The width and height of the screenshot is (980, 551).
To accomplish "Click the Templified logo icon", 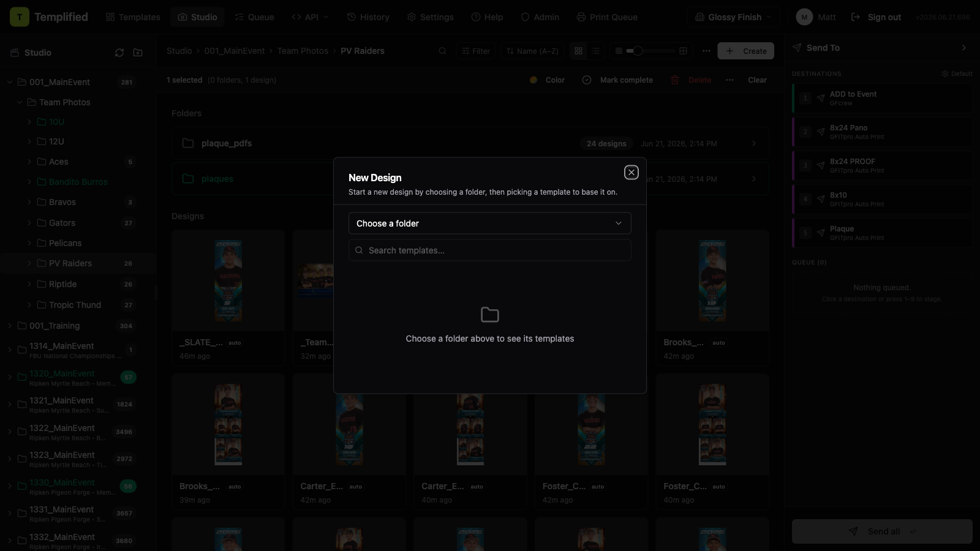I will click(20, 17).
